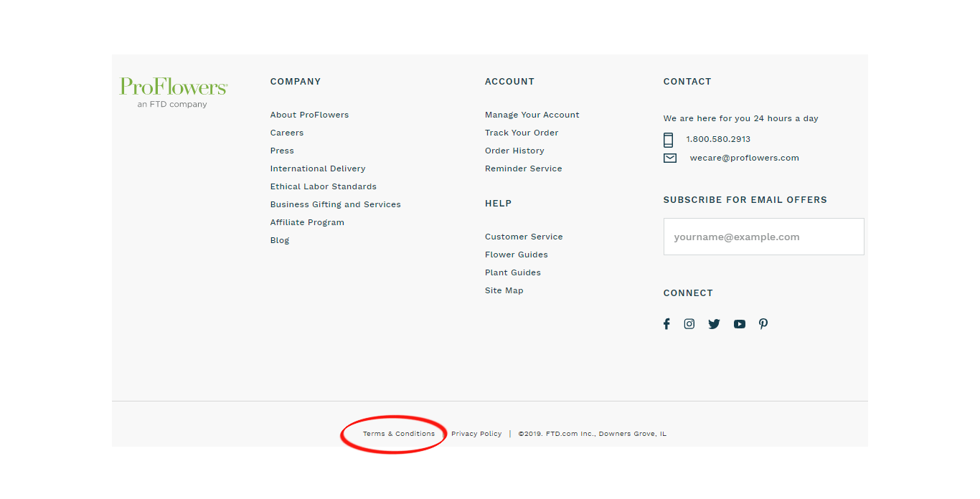Open the Instagram social icon
This screenshot has height=499, width=980.
[689, 324]
